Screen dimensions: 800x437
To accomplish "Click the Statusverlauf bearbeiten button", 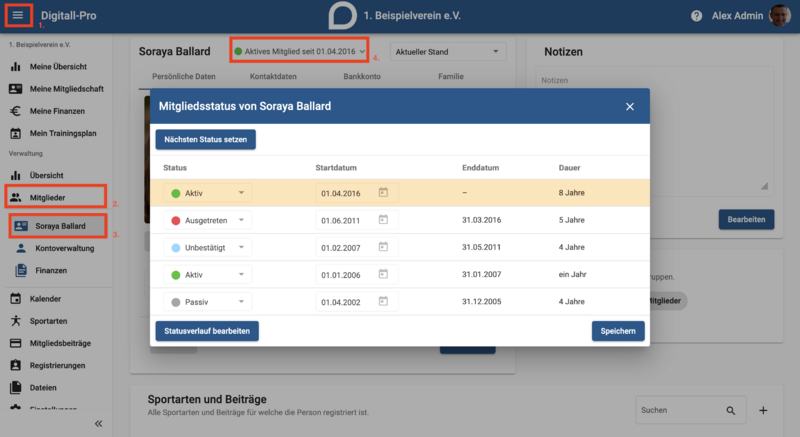I will pos(207,331).
